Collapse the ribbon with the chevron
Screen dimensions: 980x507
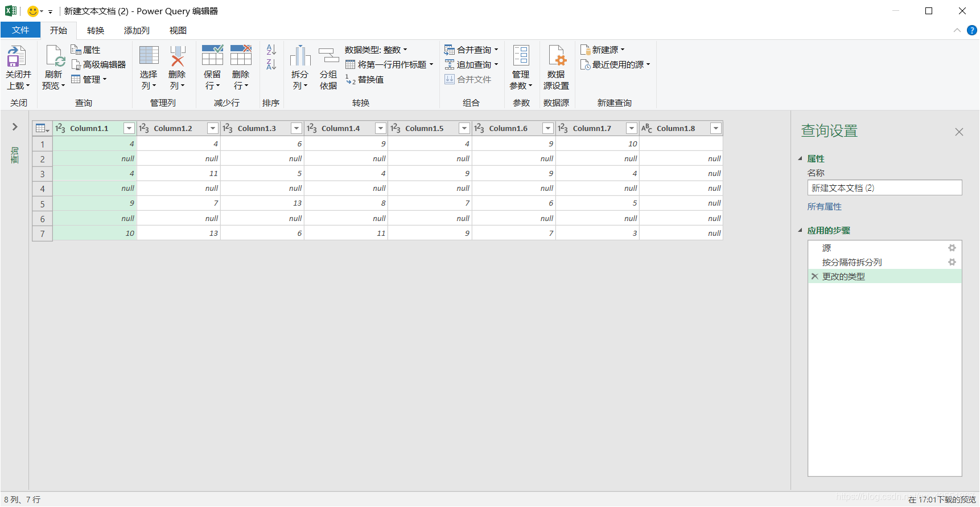click(x=957, y=30)
